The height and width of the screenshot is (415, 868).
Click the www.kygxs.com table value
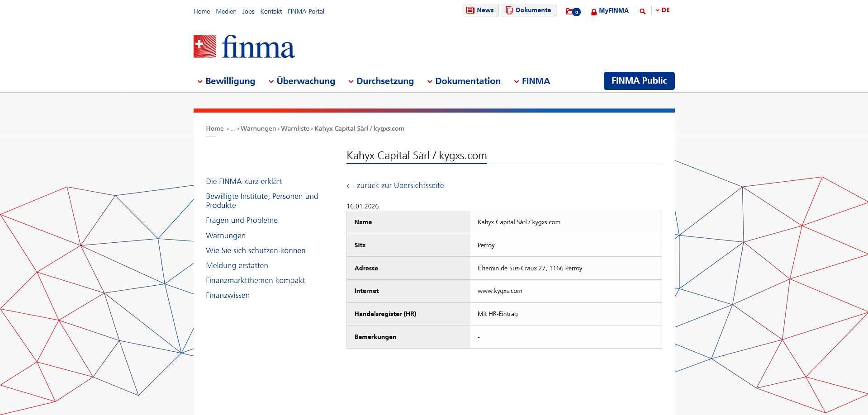pyautogui.click(x=500, y=291)
